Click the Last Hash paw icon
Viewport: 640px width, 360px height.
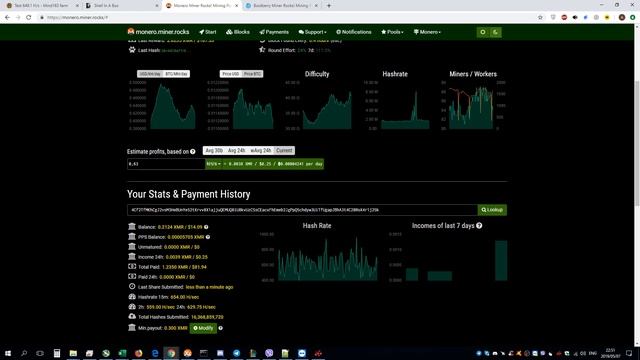click(131, 50)
